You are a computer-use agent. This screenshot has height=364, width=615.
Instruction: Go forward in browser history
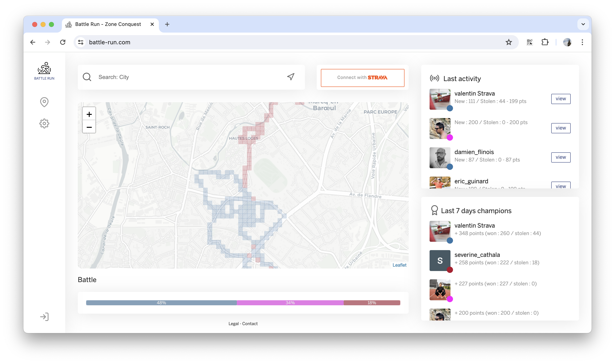[x=48, y=42]
